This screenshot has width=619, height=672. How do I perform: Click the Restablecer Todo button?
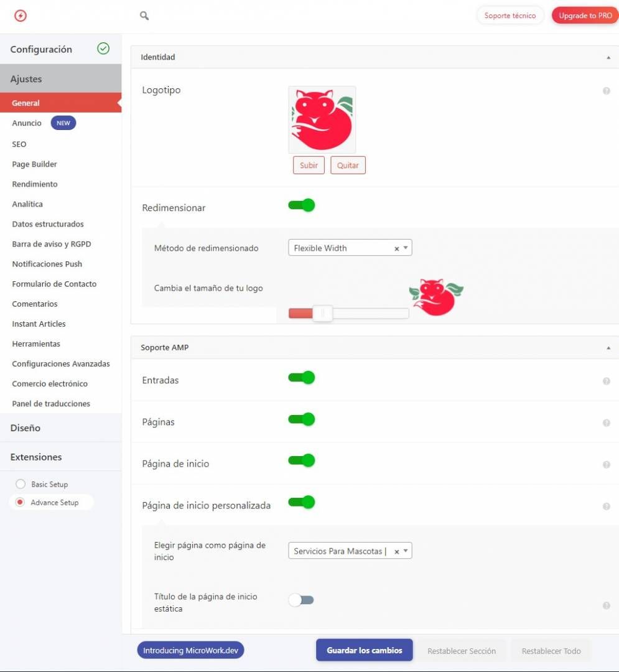click(x=551, y=651)
